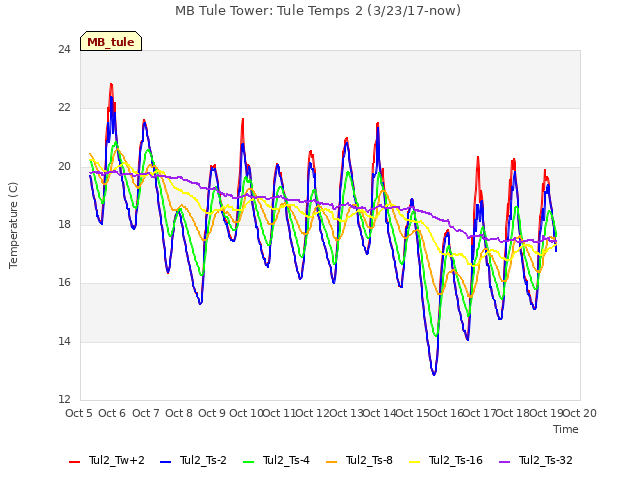The height and width of the screenshot is (480, 640).
Task: Click the Oct 9 x-axis tick label
Action: [x=212, y=413]
